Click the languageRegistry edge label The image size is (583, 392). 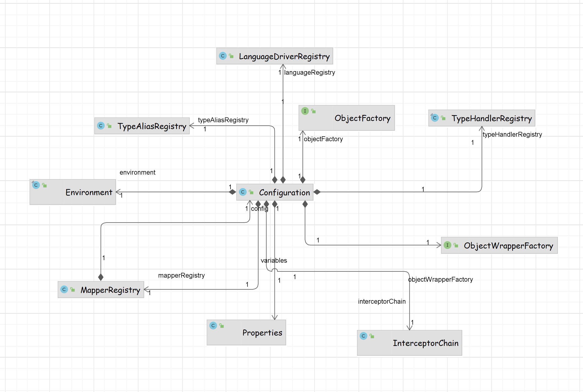[309, 73]
